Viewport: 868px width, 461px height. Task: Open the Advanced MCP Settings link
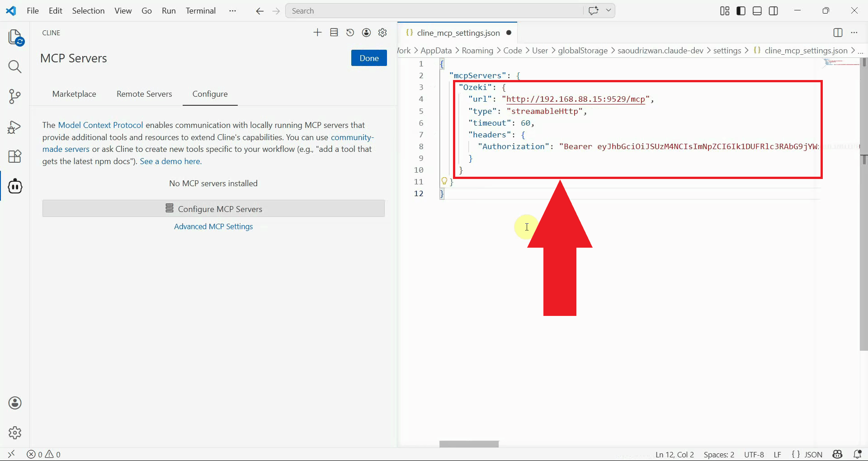click(x=213, y=226)
